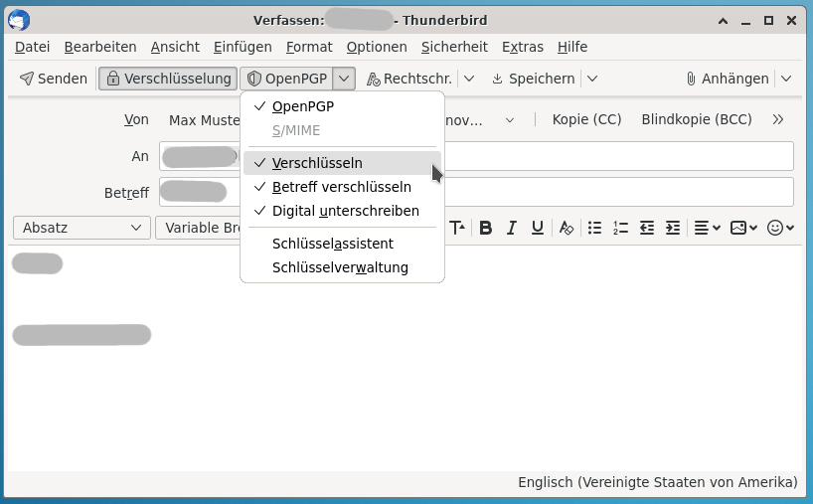Viewport: 813px width, 504px height.
Task: Collapse the OpenPGP dropdown arrow
Action: (x=344, y=79)
